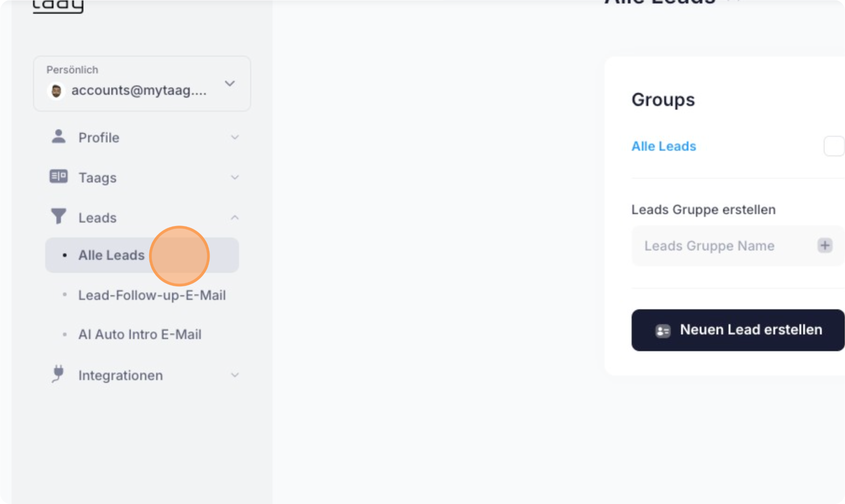Expand the Profile menu chevron

point(235,138)
